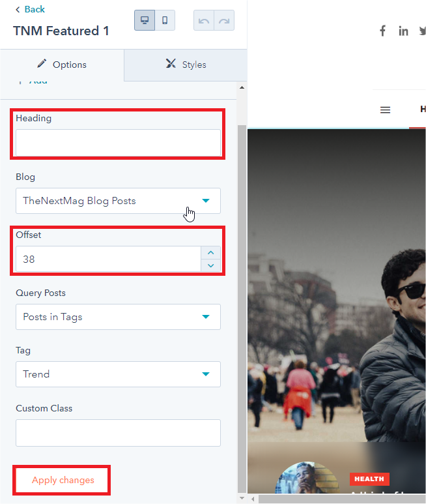Expand the Blog dropdown

click(x=118, y=201)
